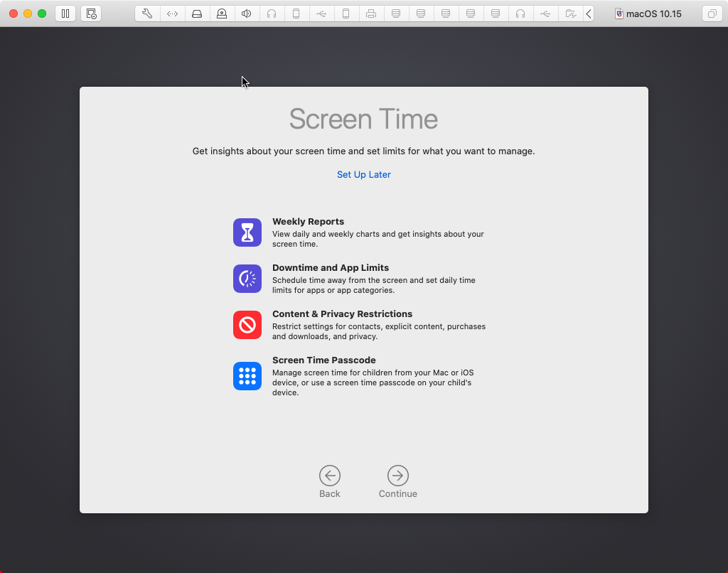Click the USB connection icon in the toolbar
This screenshot has width=728, height=573.
tap(321, 13)
